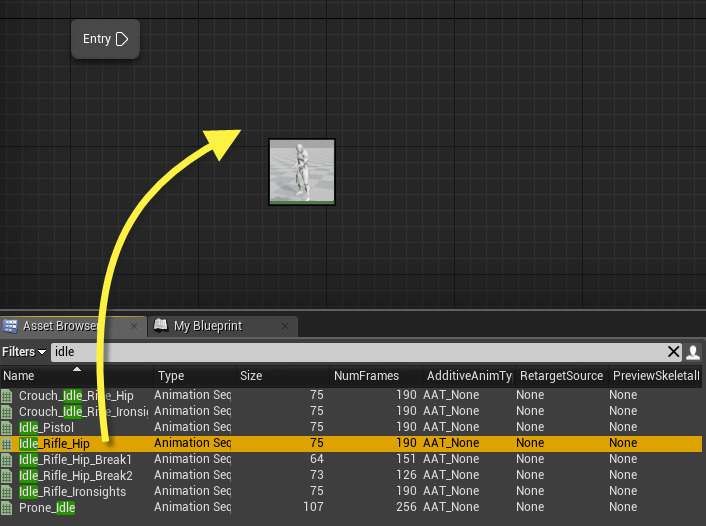This screenshot has height=526, width=706.
Task: Click the Idle_Rifle_Ironsights asset icon
Action: click(8, 491)
